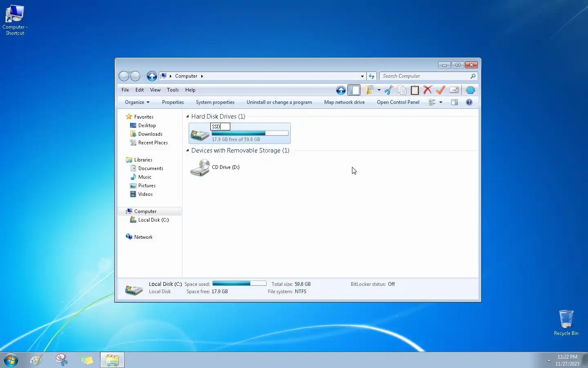Click System properties
Viewport: 588px width, 368px height.
coord(215,102)
